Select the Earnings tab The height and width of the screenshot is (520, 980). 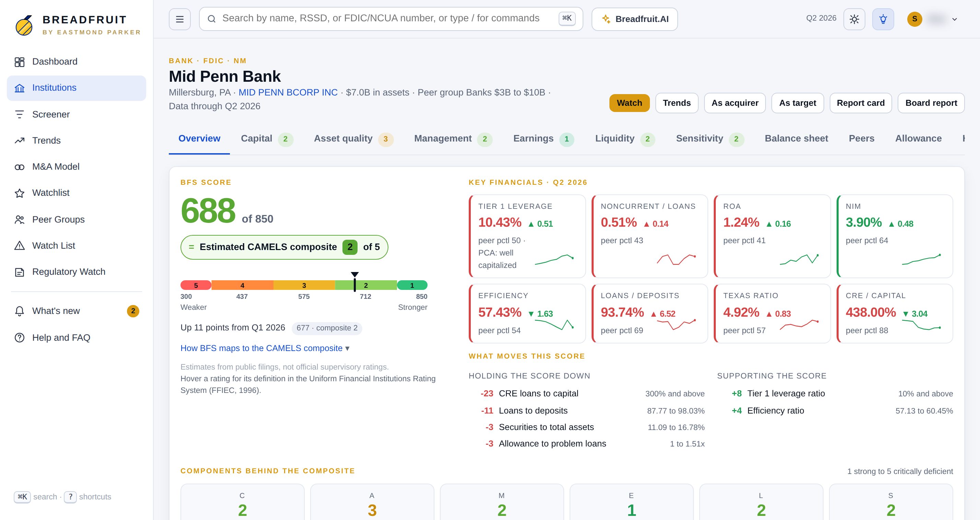[543, 138]
